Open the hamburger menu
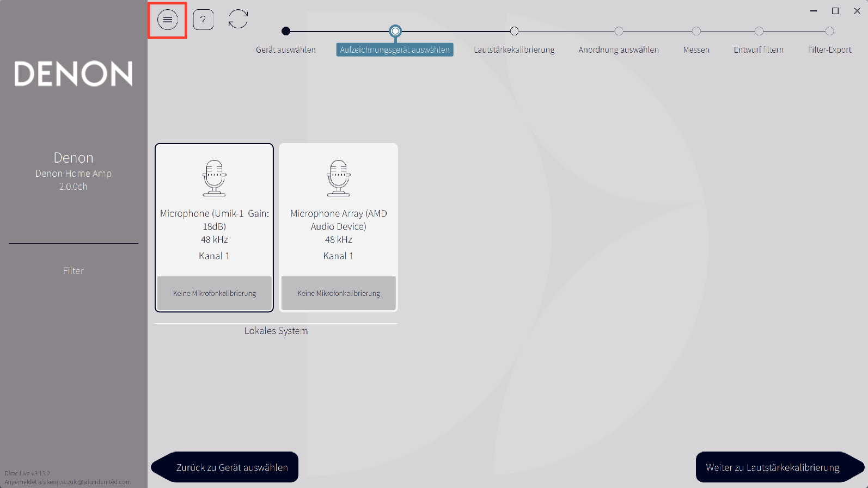The width and height of the screenshot is (868, 488). coord(167,20)
